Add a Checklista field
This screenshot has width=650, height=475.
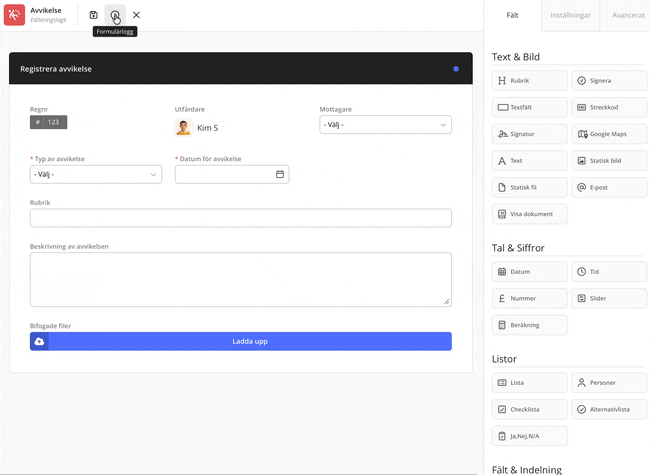(x=530, y=409)
